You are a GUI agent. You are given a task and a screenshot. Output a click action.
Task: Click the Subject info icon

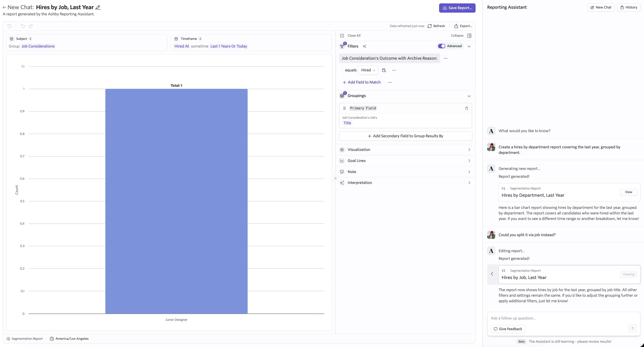pyautogui.click(x=30, y=39)
